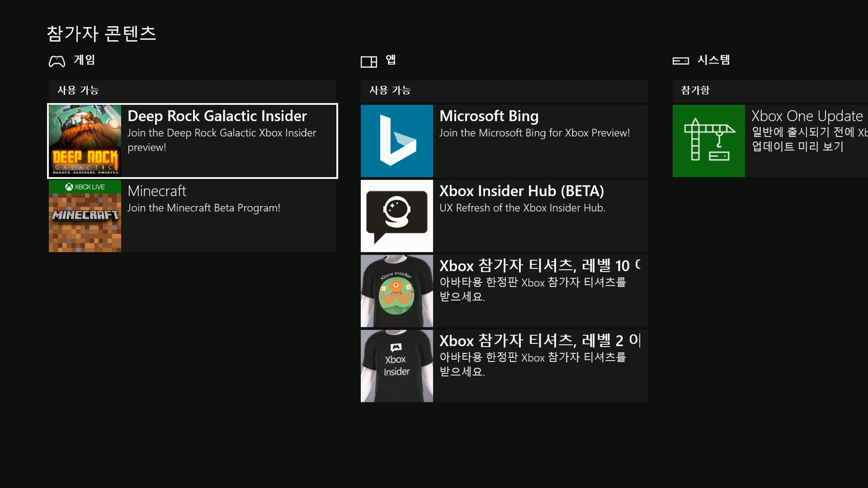Select the 시스템 section heading
The image size is (868, 488).
point(714,60)
